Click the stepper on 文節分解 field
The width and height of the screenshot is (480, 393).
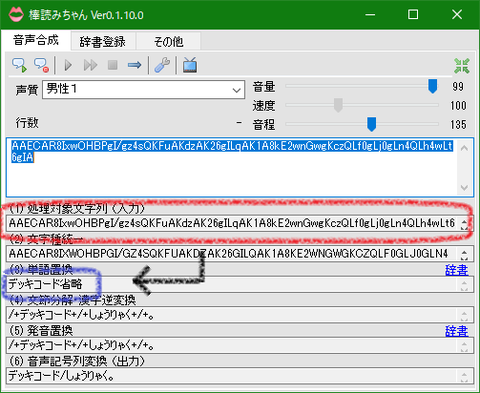464,315
